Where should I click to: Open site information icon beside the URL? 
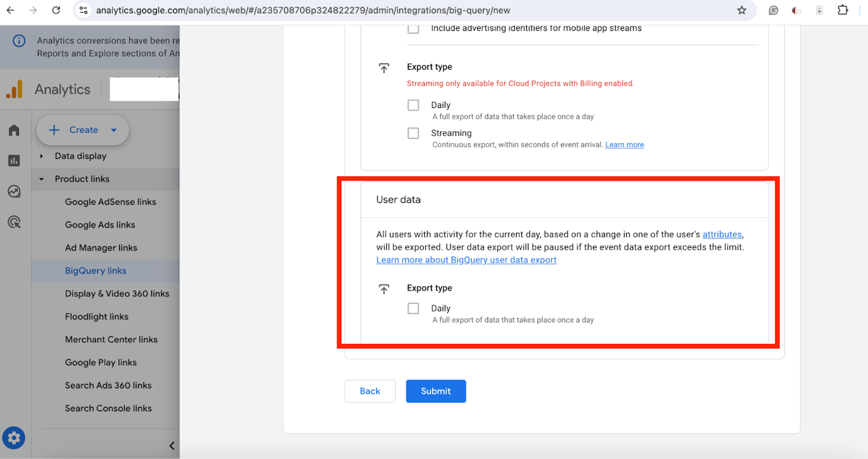pos(84,10)
